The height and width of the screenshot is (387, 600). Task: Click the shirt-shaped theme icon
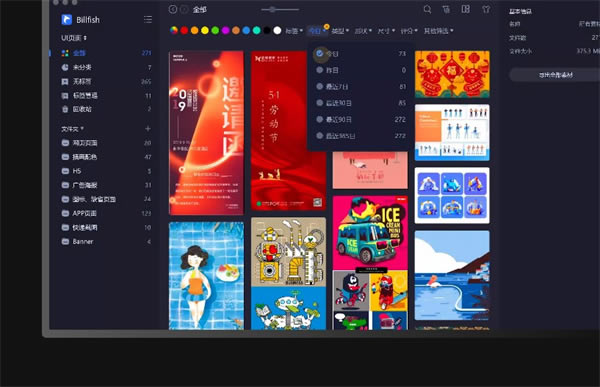[x=486, y=9]
